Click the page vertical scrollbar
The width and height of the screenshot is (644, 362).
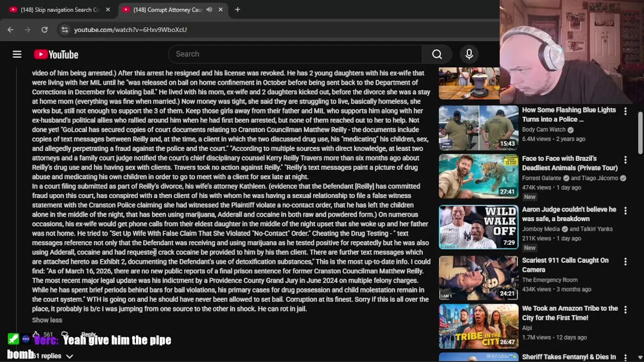[640, 133]
